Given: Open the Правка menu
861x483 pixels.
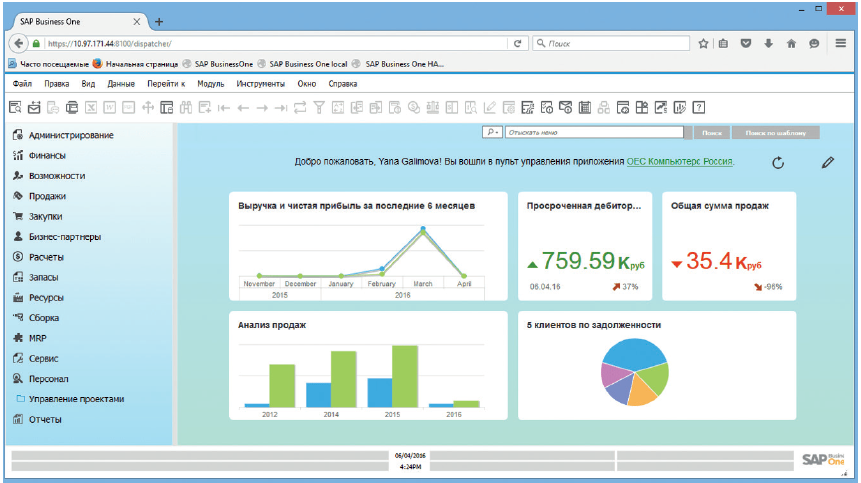Looking at the screenshot, I should 57,84.
